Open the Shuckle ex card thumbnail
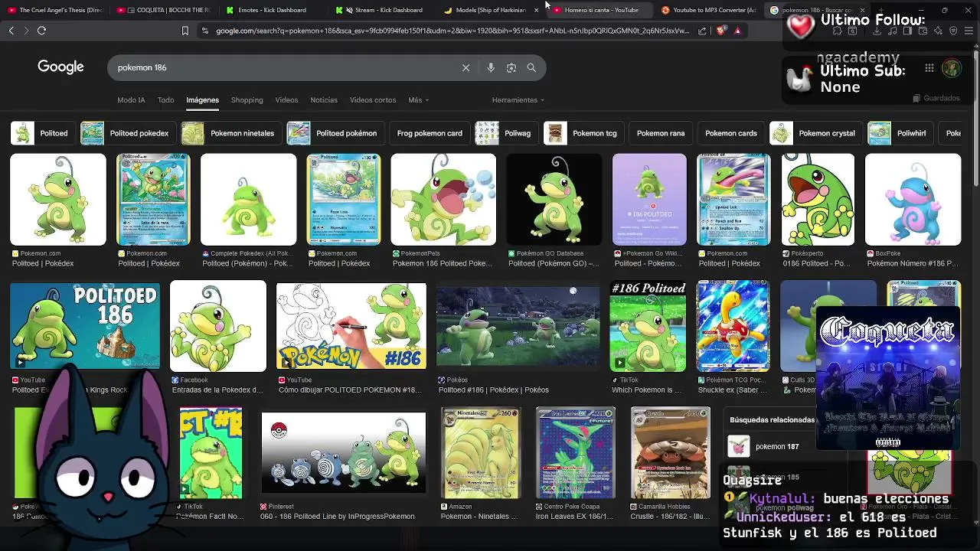Image resolution: width=980 pixels, height=551 pixels. pyautogui.click(x=733, y=326)
